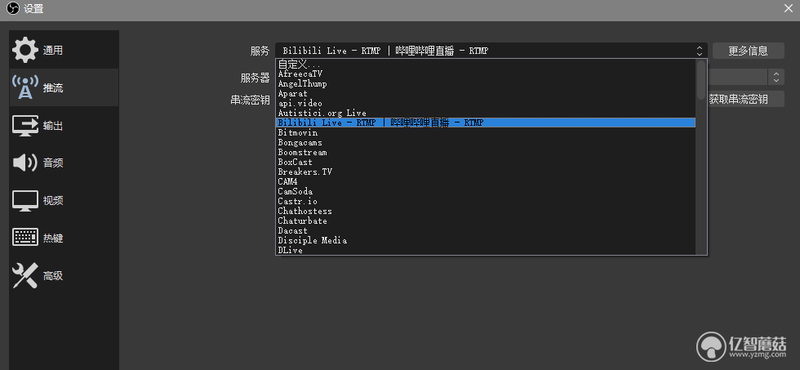800x370 pixels.
Task: Choose Chathostess from the service list
Action: click(x=485, y=211)
